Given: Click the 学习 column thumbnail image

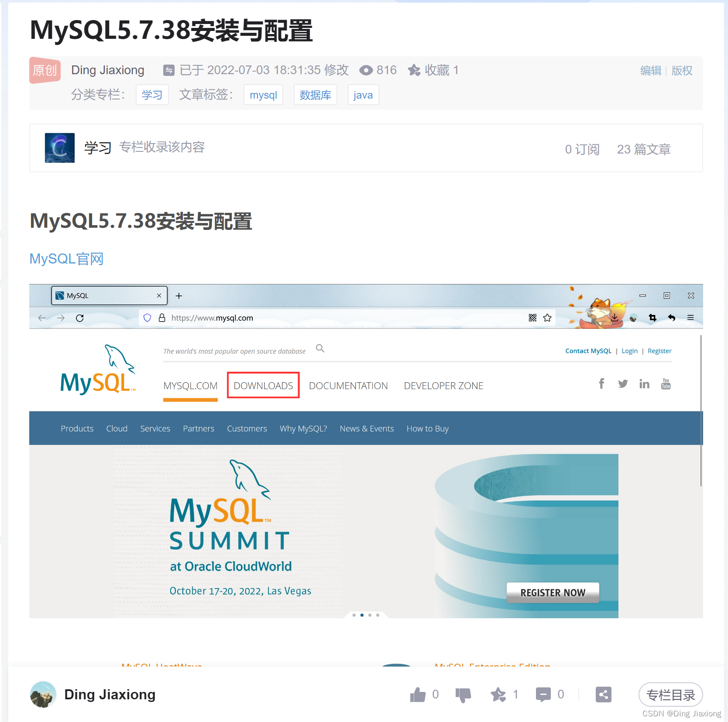Looking at the screenshot, I should point(60,148).
